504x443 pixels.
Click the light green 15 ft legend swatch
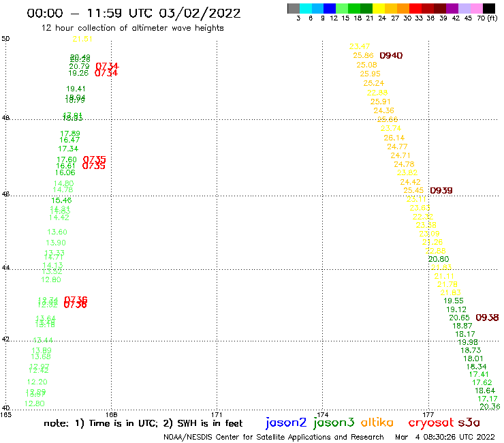tap(342, 8)
